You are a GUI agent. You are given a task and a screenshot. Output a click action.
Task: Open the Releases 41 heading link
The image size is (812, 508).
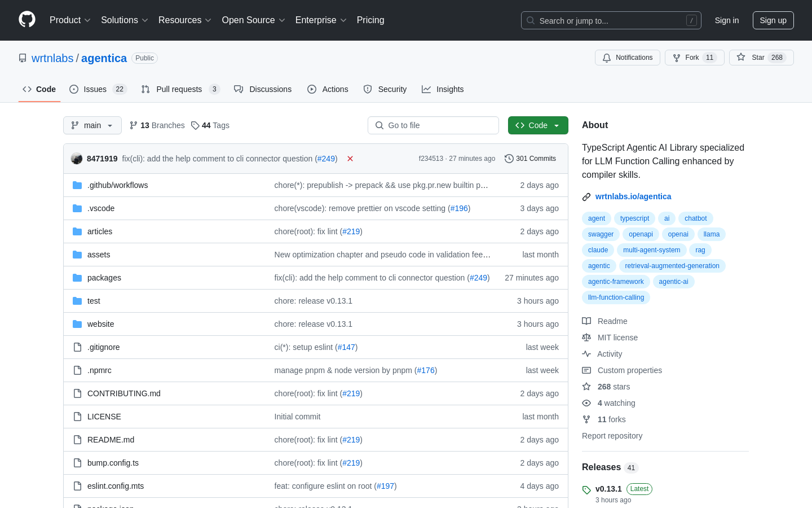pyautogui.click(x=610, y=467)
